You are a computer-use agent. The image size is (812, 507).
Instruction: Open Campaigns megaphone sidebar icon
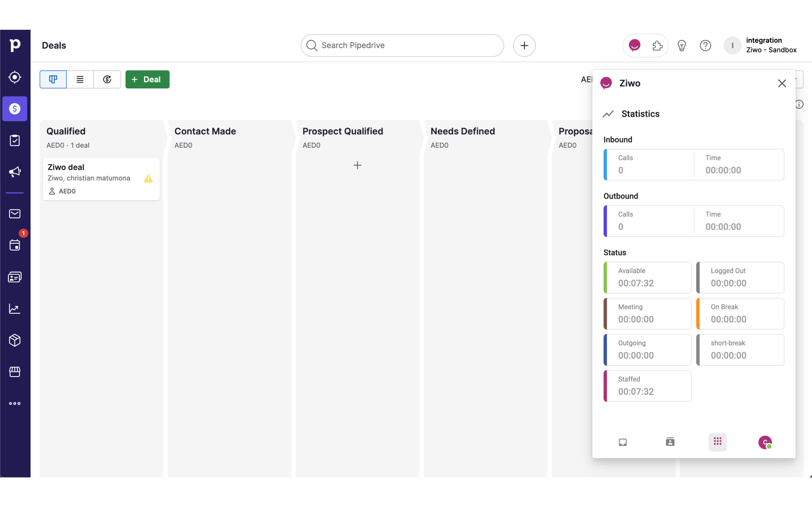pos(15,172)
